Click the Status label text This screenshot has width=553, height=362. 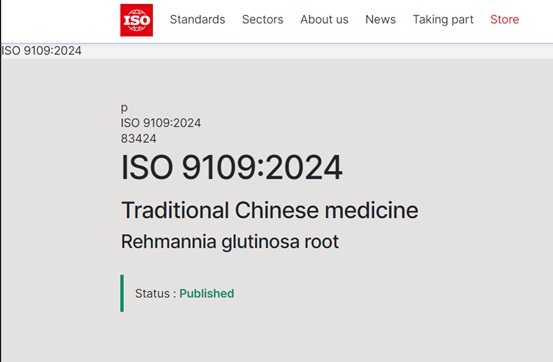[x=152, y=294]
